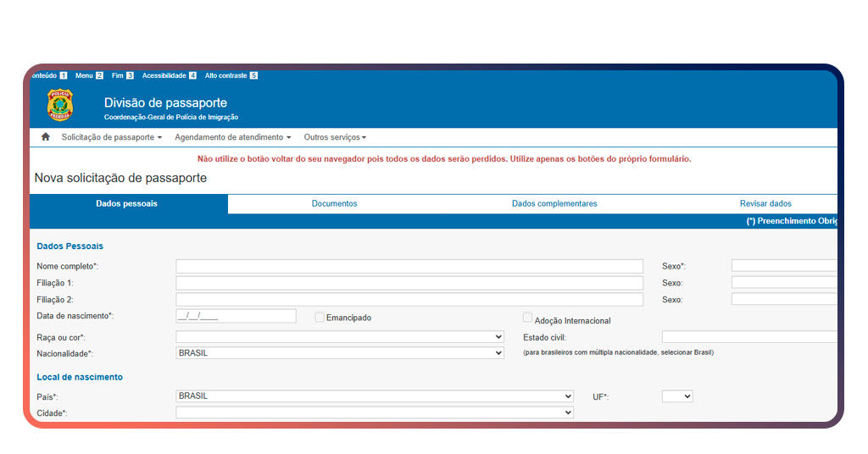
Task: Switch to Revisar dados tab
Action: point(765,203)
